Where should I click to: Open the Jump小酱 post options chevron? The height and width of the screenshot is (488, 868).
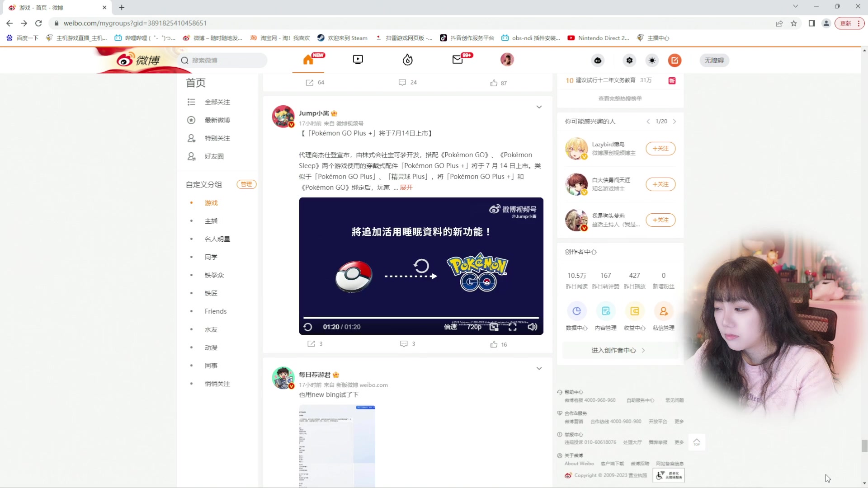[x=539, y=107]
